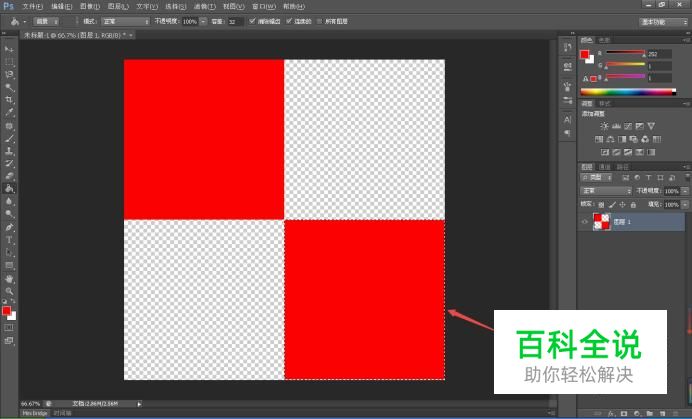Open the Character panel icon
The width and height of the screenshot is (692, 419).
click(568, 120)
